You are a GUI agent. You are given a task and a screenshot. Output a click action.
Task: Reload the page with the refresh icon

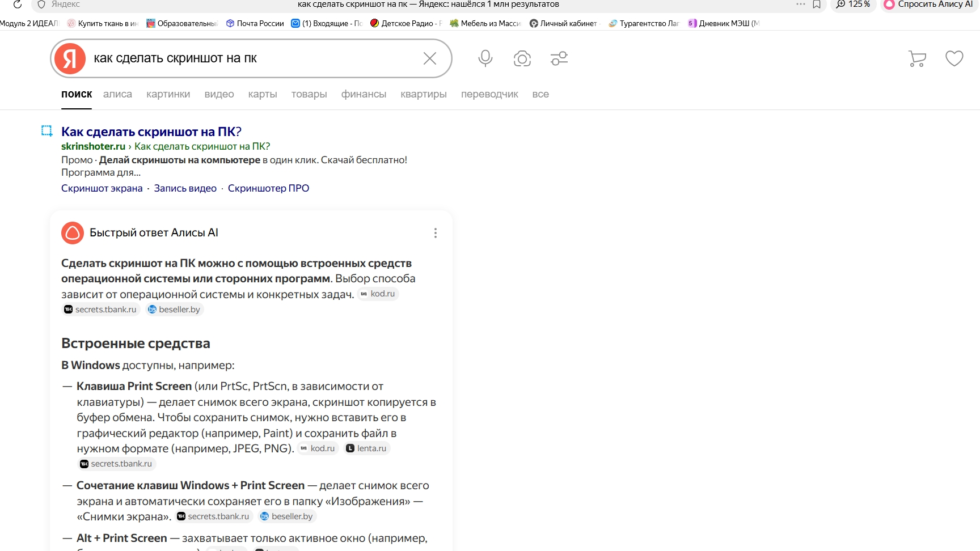click(x=18, y=4)
